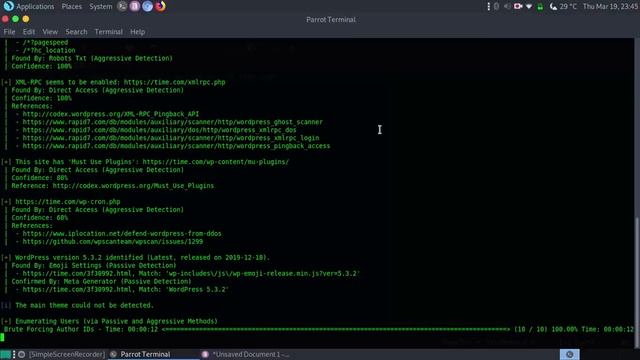Open the Parrot Applications menu logo

(x=8, y=6)
